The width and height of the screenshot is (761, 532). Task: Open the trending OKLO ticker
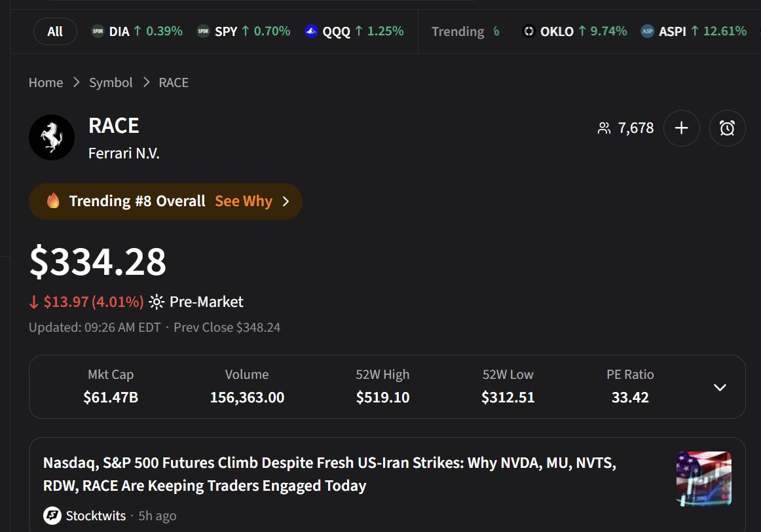574,31
